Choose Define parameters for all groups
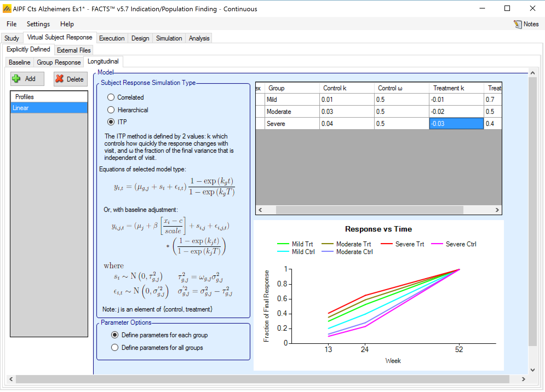Image resolution: width=545 pixels, height=392 pixels. (115, 347)
